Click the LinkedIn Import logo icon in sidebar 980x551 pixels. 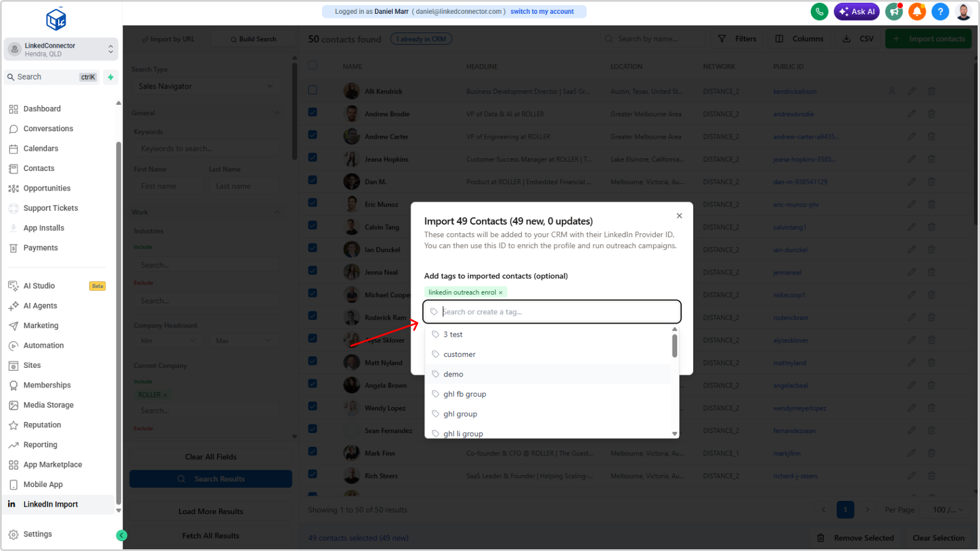pos(12,504)
